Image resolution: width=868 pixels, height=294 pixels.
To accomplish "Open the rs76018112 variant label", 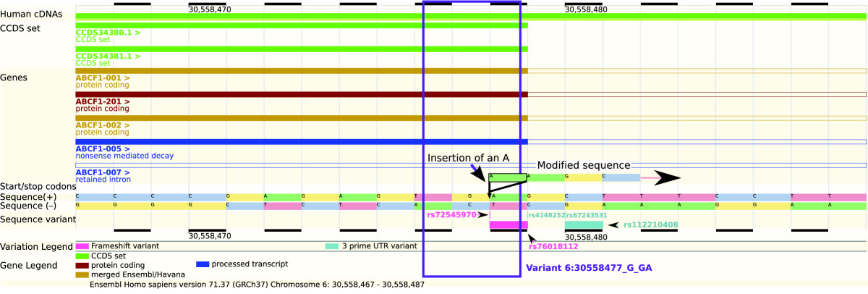I will click(553, 246).
